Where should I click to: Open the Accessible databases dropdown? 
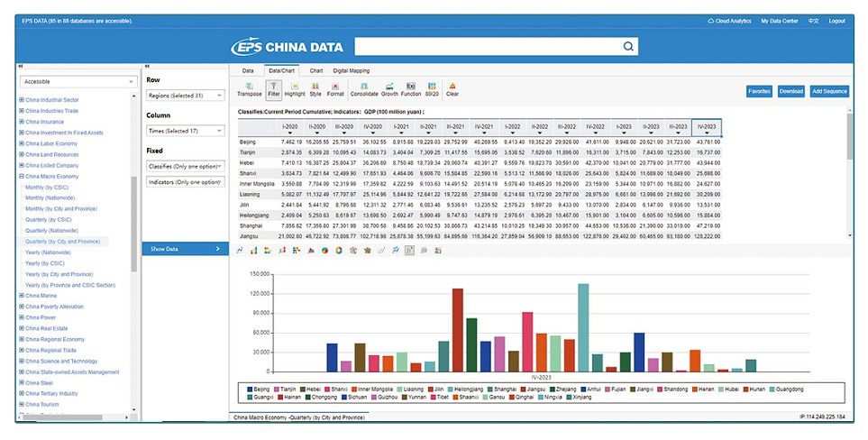[78, 81]
